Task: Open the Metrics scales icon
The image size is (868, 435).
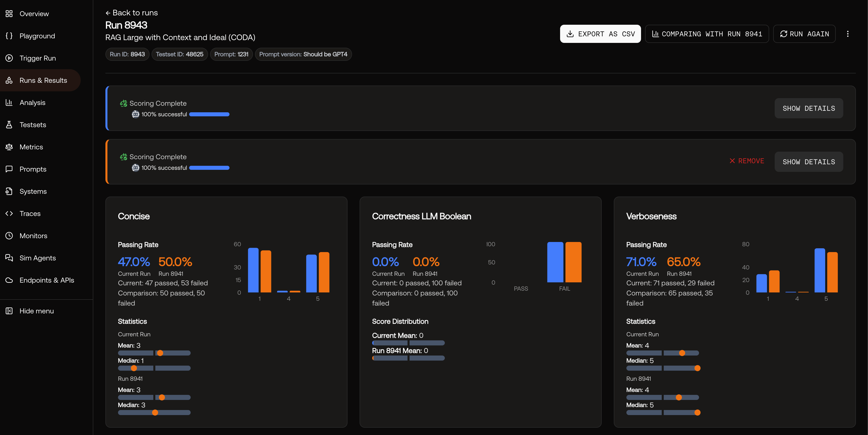Action: [9, 147]
